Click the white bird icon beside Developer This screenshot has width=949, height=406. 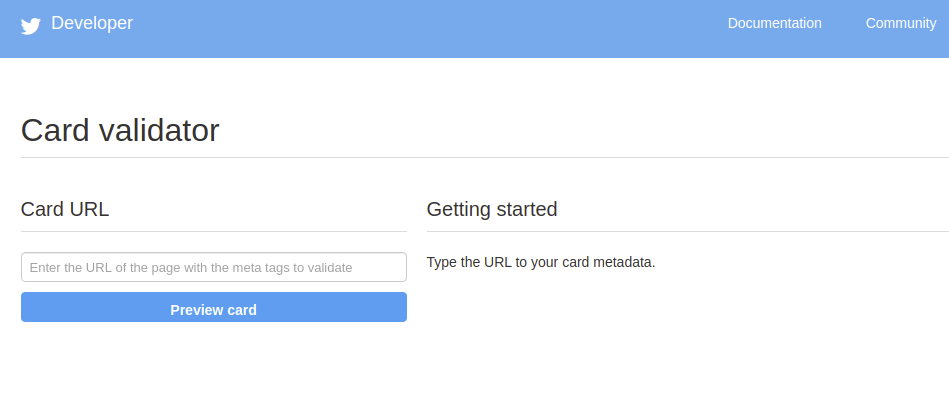(x=31, y=26)
